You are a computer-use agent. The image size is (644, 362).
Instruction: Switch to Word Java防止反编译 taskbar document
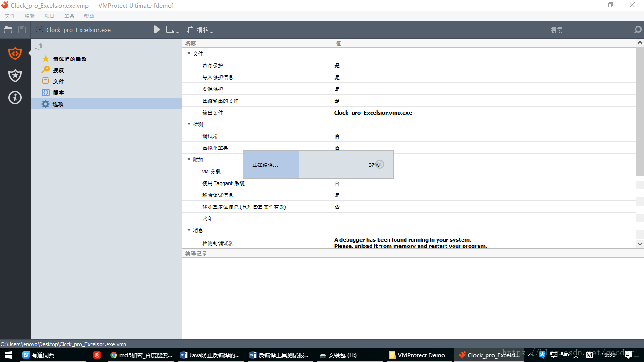210,355
